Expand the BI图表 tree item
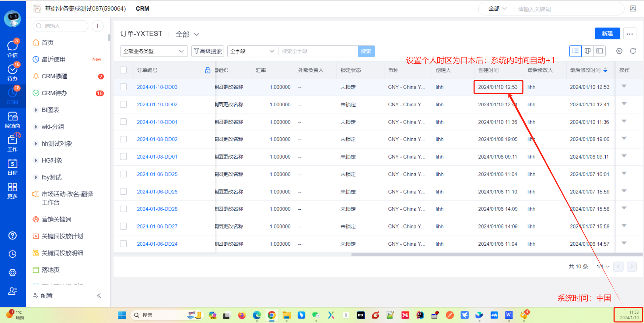644x323 pixels. click(36, 110)
